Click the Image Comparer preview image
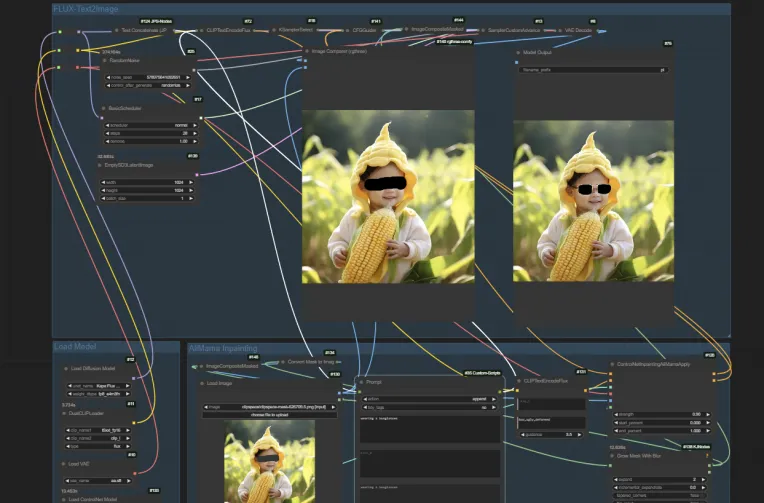The image size is (764, 503). [x=388, y=196]
